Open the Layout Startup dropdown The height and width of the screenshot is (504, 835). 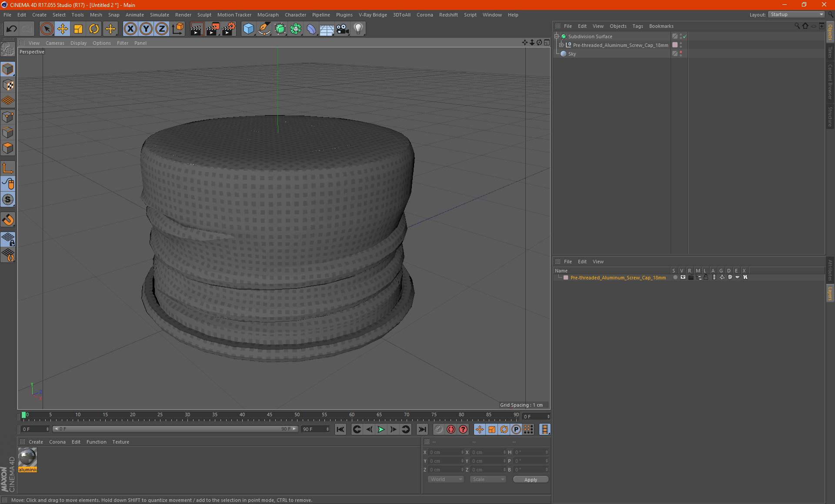[x=797, y=14]
